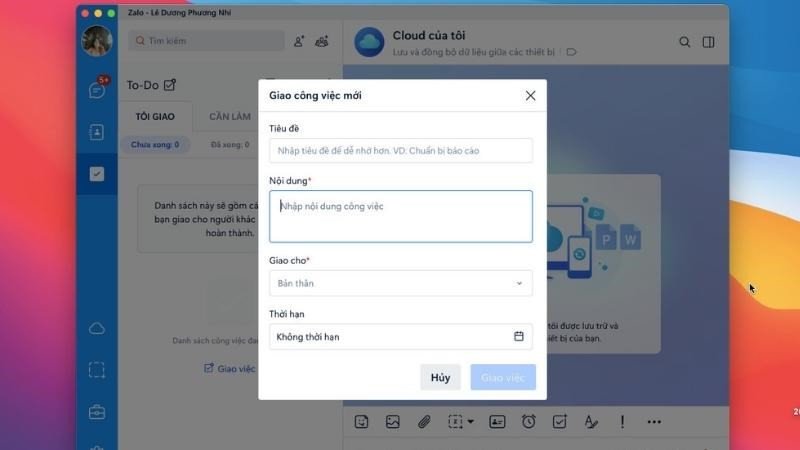Toggle the conversation info side panel
Viewport: 800px width, 450px height.
click(709, 42)
